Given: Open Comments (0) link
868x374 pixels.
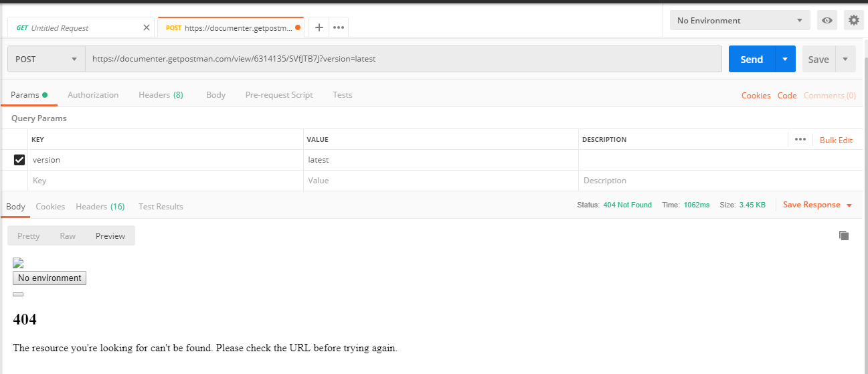Looking at the screenshot, I should (x=830, y=96).
